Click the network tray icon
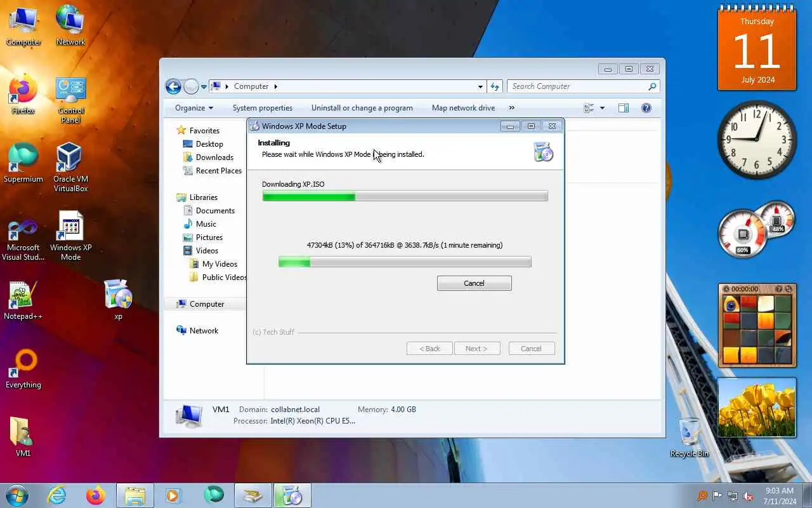 tap(733, 497)
